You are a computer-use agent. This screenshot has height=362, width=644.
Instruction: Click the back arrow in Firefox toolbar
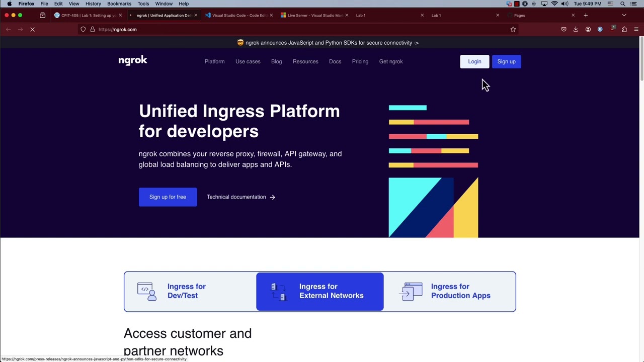[x=8, y=30]
